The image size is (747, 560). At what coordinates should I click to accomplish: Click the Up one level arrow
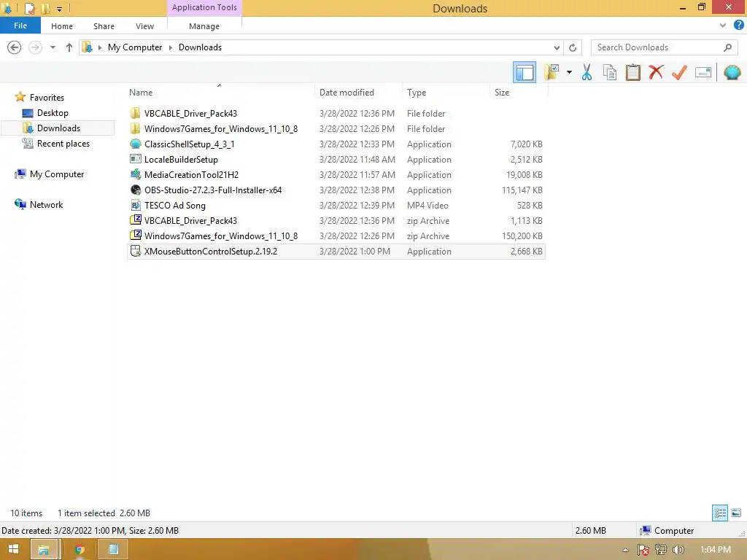(x=69, y=47)
